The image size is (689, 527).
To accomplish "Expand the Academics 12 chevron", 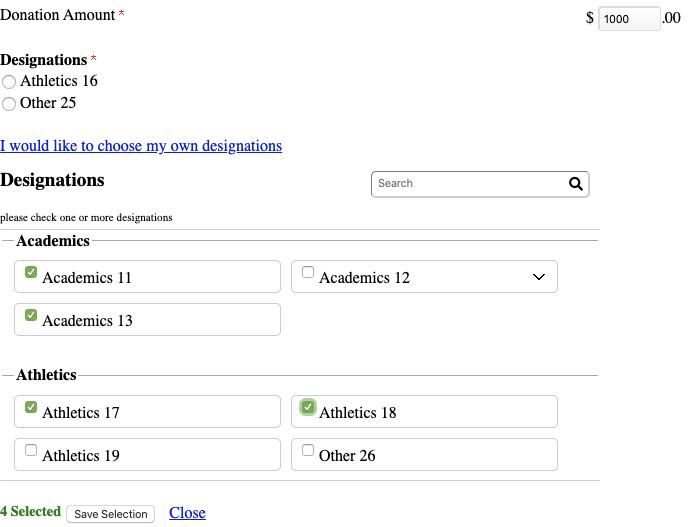I will tap(539, 277).
